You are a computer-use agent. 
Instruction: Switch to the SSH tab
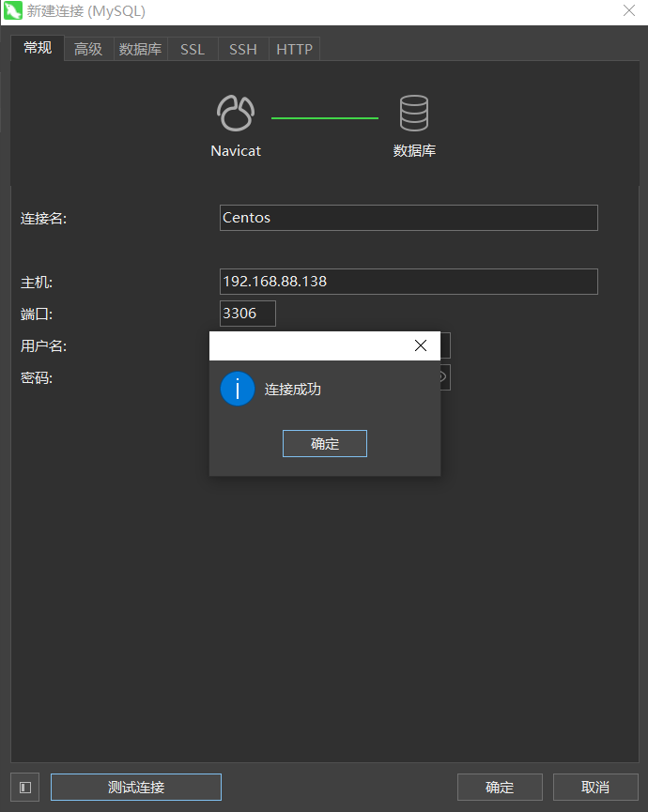(x=243, y=49)
